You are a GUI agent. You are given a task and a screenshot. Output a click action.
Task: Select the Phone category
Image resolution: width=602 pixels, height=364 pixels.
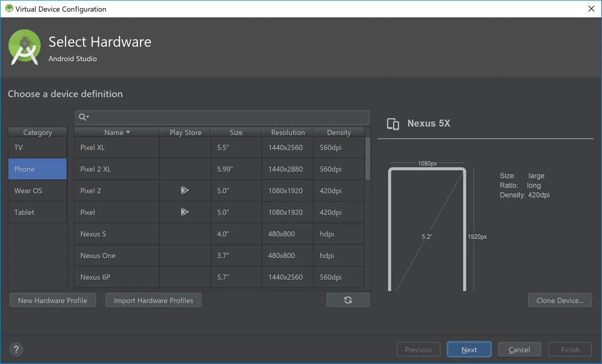(x=38, y=169)
